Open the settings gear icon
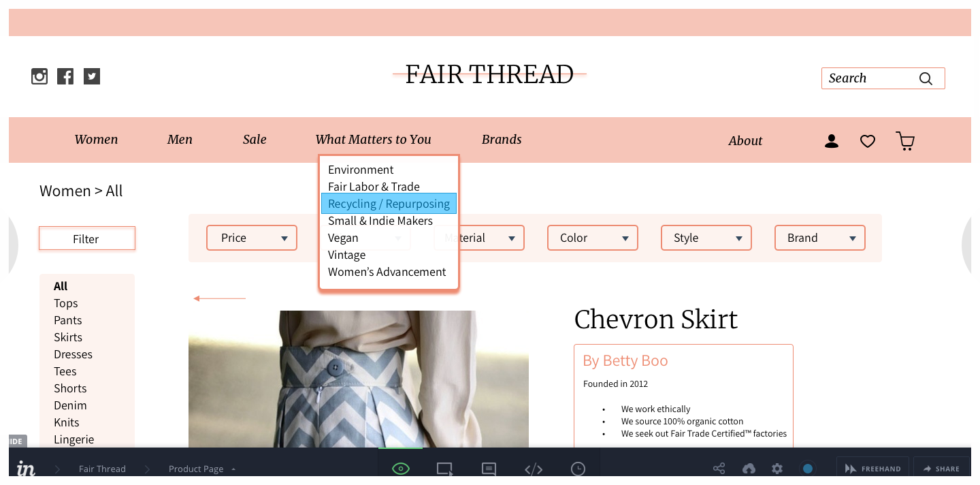 (x=777, y=469)
